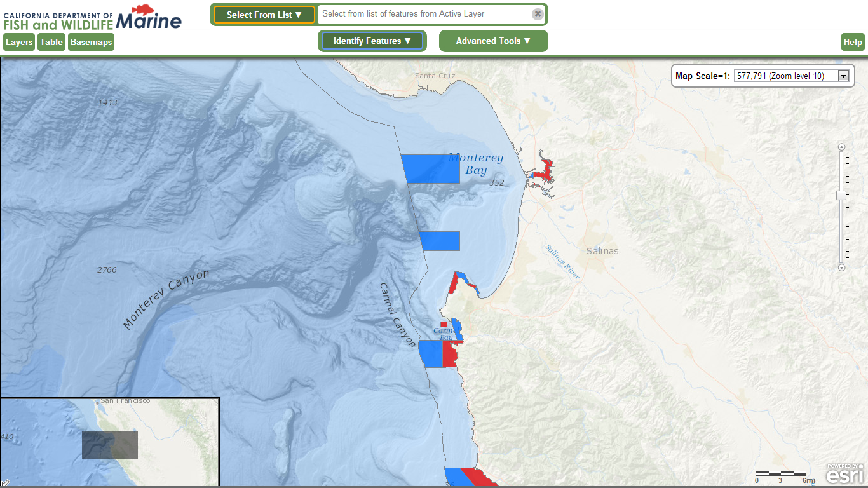Expand the Identify Features menu
Screen dimensions: 868x488
pyautogui.click(x=372, y=41)
